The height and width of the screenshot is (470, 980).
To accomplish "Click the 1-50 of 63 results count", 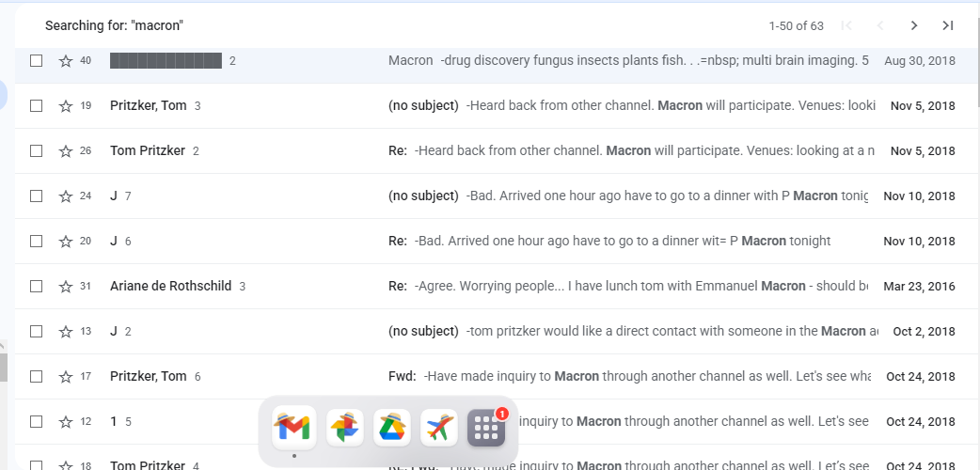I will pyautogui.click(x=796, y=25).
